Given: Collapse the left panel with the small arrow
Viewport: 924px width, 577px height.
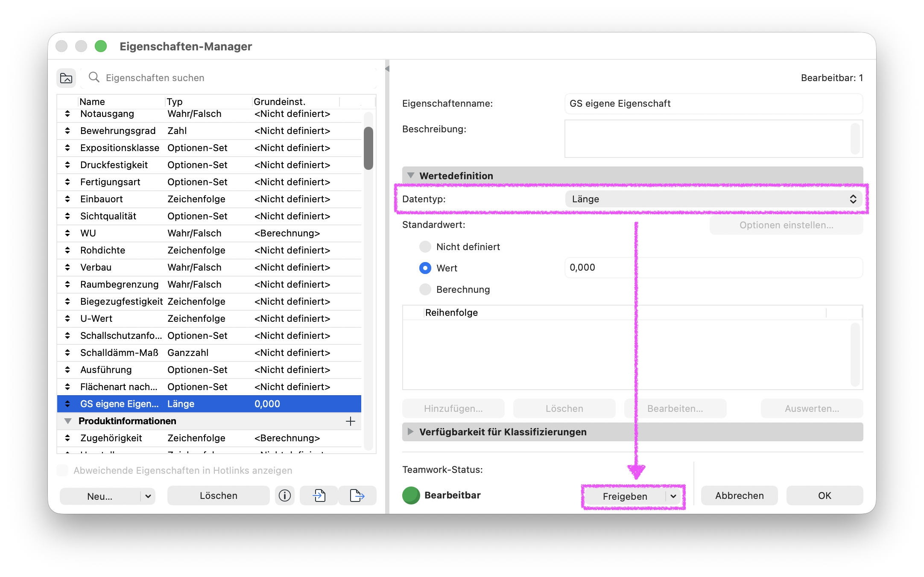Looking at the screenshot, I should (x=387, y=69).
